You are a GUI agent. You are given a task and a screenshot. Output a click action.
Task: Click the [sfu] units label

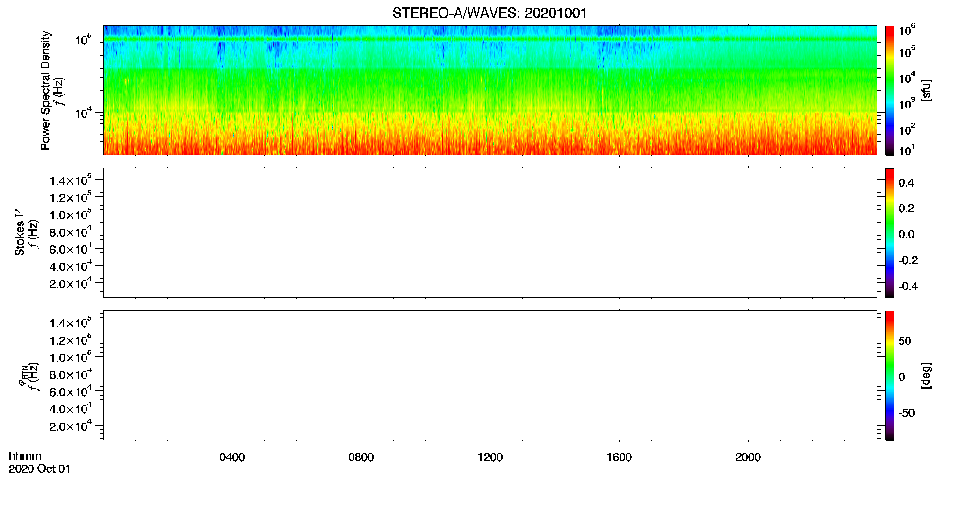click(926, 90)
